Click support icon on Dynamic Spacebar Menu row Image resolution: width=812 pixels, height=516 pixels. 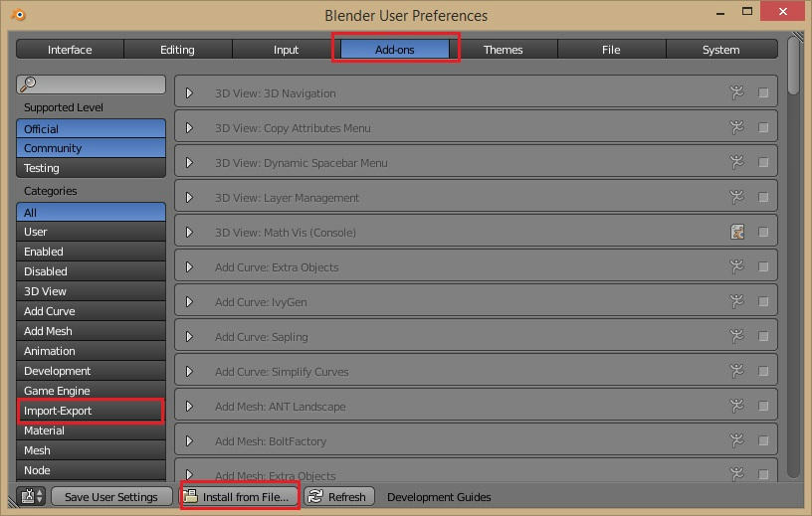tap(737, 162)
